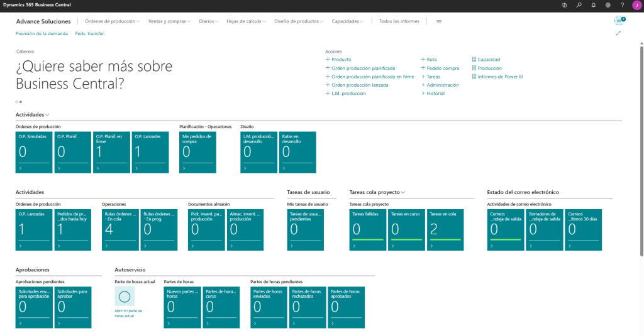The width and height of the screenshot is (644, 336).
Task: Expand the Ventas y compras dropdown
Action: click(170, 21)
